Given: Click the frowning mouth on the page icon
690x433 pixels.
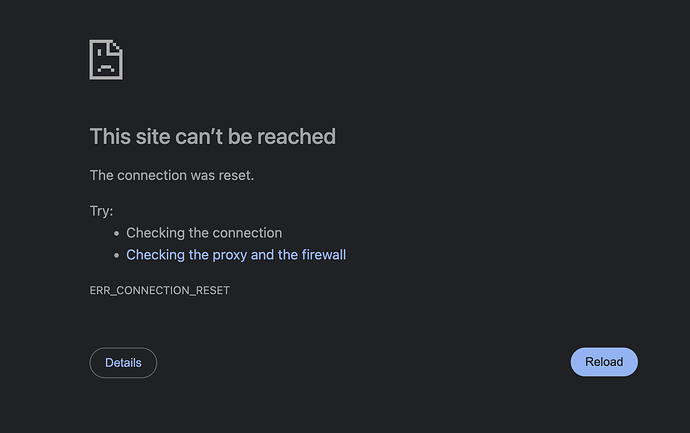Looking at the screenshot, I should tap(105, 70).
